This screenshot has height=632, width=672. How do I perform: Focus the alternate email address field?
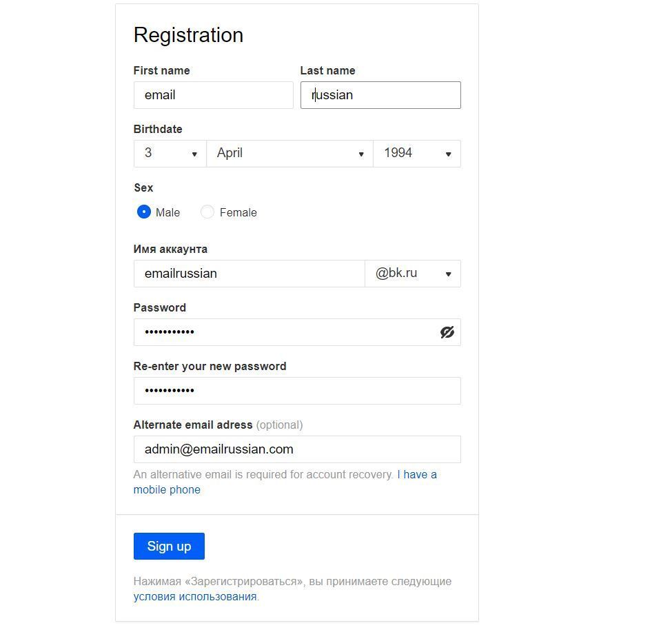click(297, 449)
